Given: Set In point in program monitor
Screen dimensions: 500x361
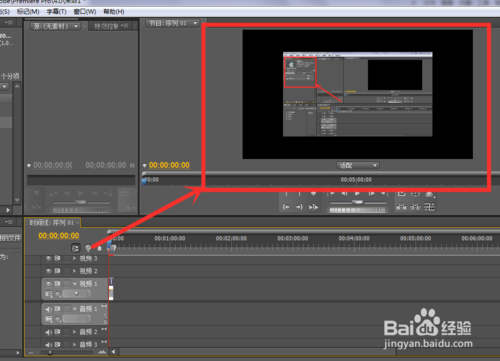Looking at the screenshot, I should 286,193.
